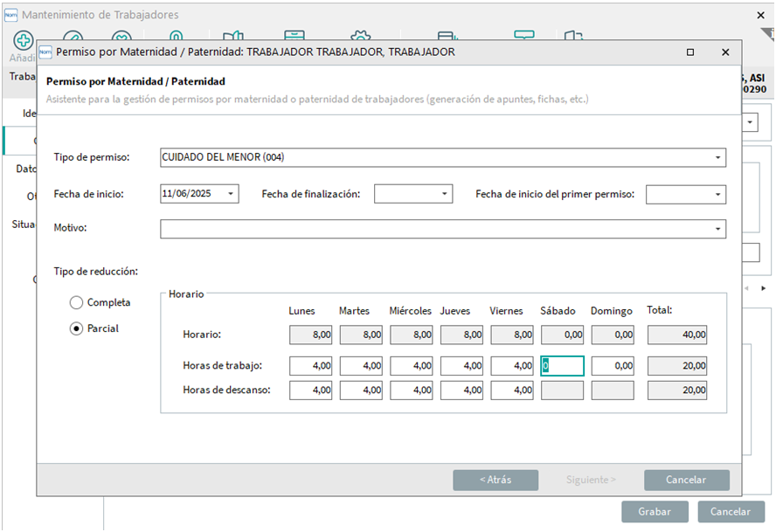Viewport: 776px width, 532px height.
Task: Select the Domingo Horas de trabajo field
Action: tap(613, 365)
